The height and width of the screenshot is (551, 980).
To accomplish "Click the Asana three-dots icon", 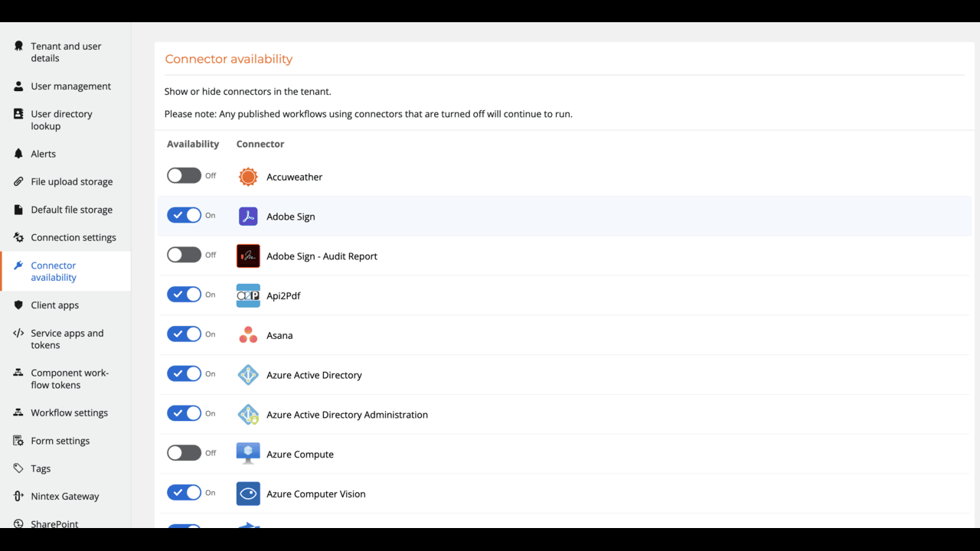I will pyautogui.click(x=248, y=335).
